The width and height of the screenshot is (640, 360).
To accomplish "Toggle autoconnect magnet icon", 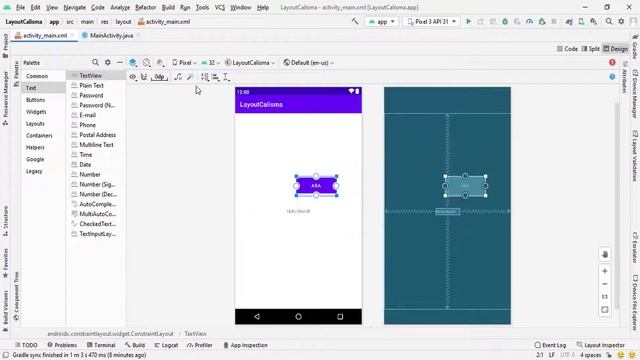I will click(144, 77).
